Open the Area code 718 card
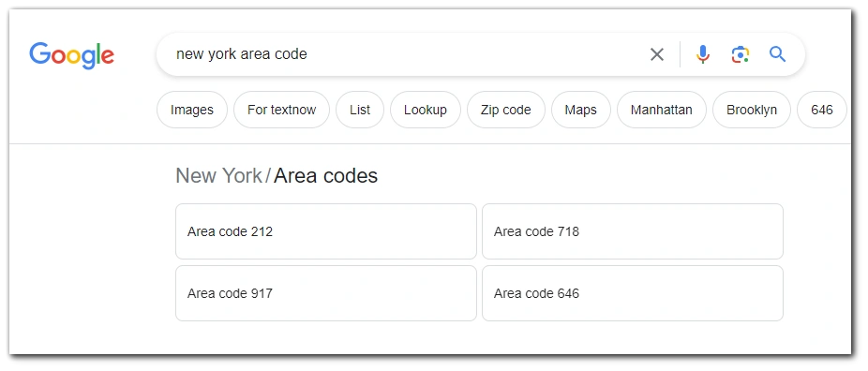 [633, 231]
